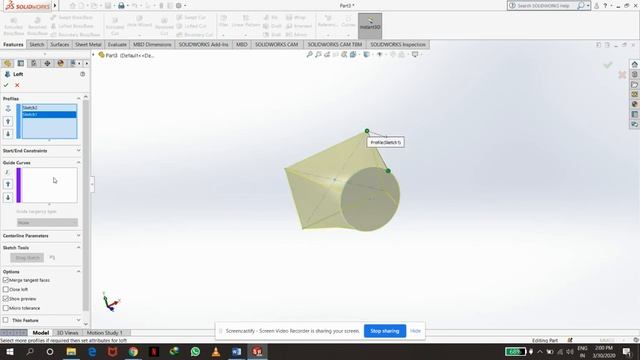The height and width of the screenshot is (360, 640).
Task: Switch to the Sheet Metal ribbon tab
Action: (88, 44)
